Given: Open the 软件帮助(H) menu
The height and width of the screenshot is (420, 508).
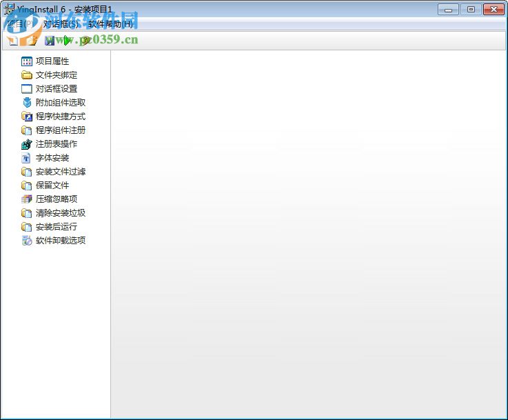Looking at the screenshot, I should [x=110, y=24].
